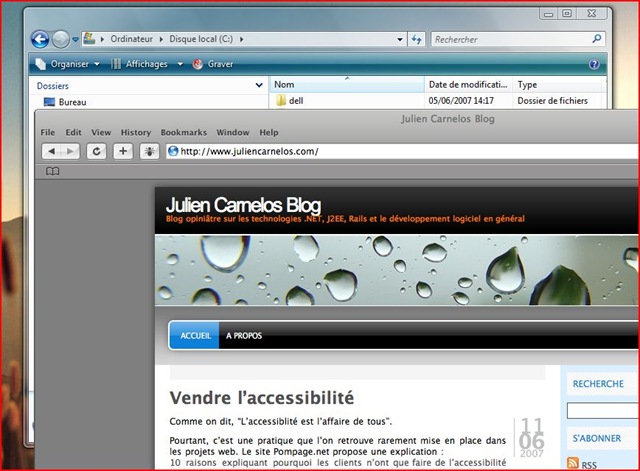The image size is (640, 471).
Task: Click Safari reload page button
Action: [x=96, y=151]
